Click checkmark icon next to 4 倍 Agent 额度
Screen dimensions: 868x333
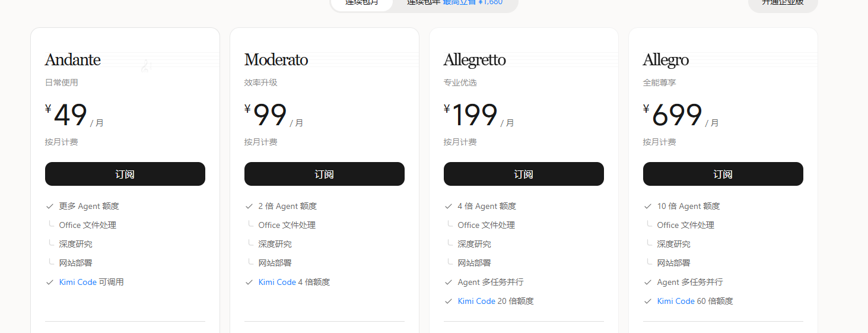tap(449, 206)
